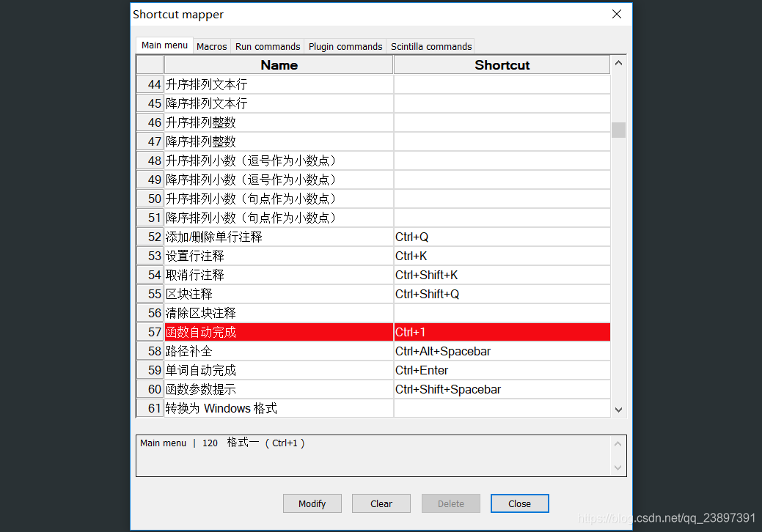The height and width of the screenshot is (532, 762).
Task: Click row number 61 cell
Action: point(150,408)
